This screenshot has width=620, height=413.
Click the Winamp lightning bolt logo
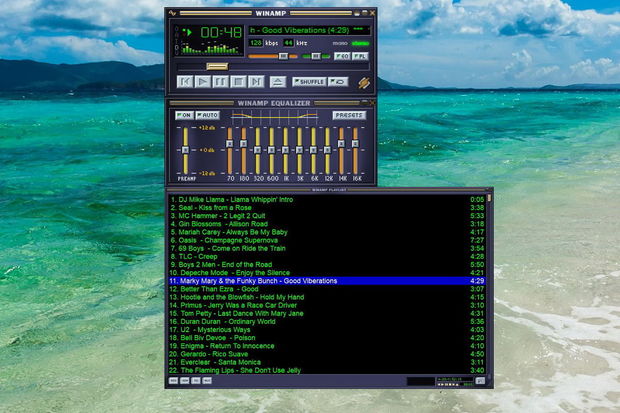(364, 83)
